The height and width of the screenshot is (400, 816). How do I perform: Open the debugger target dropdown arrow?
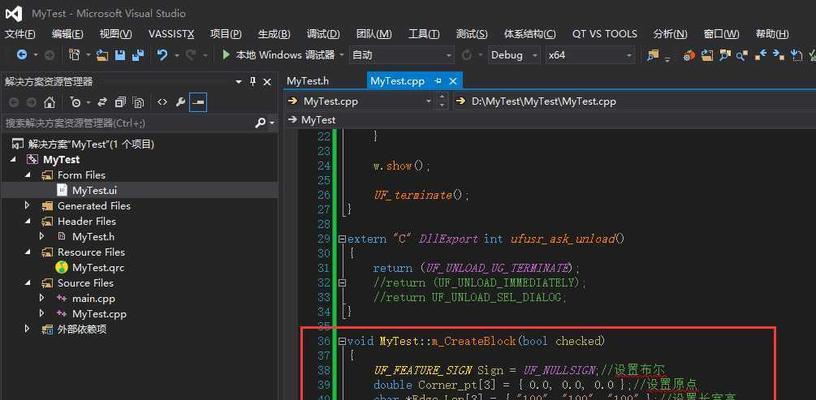(341, 55)
